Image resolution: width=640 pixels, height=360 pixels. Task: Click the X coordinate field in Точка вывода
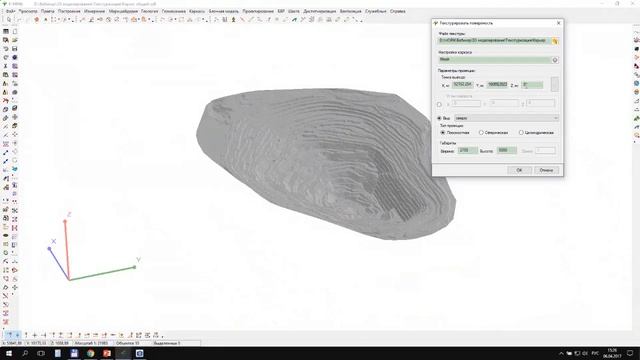pos(462,84)
